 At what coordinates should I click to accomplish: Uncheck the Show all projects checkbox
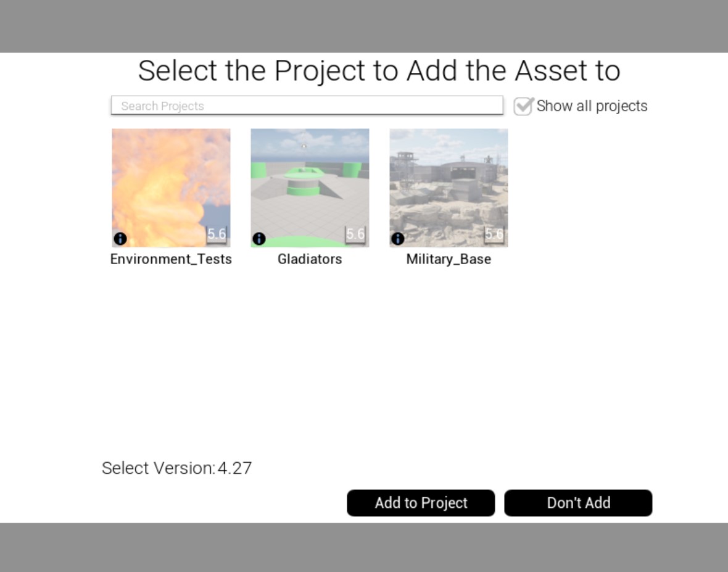point(523,106)
